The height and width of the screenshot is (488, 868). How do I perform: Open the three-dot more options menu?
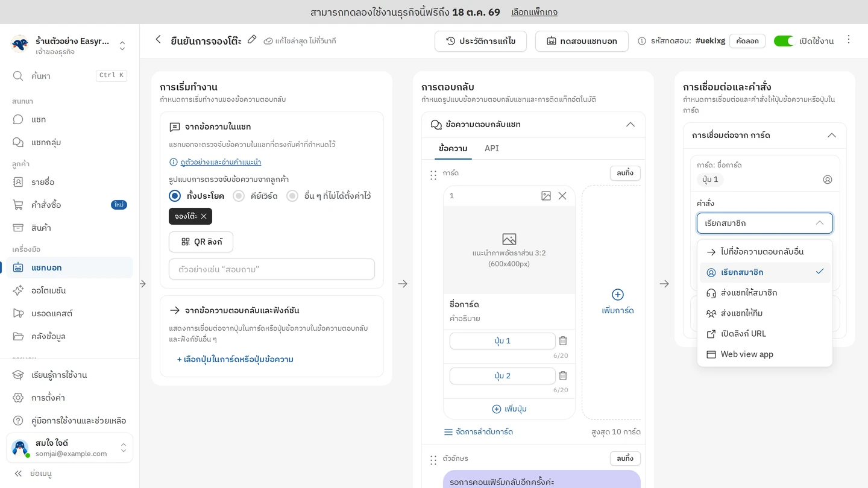[x=849, y=40]
